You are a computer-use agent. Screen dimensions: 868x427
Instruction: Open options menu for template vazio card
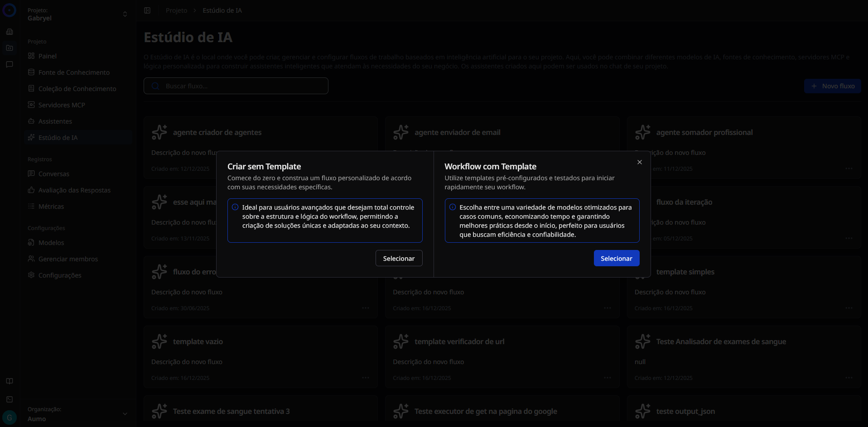point(365,378)
